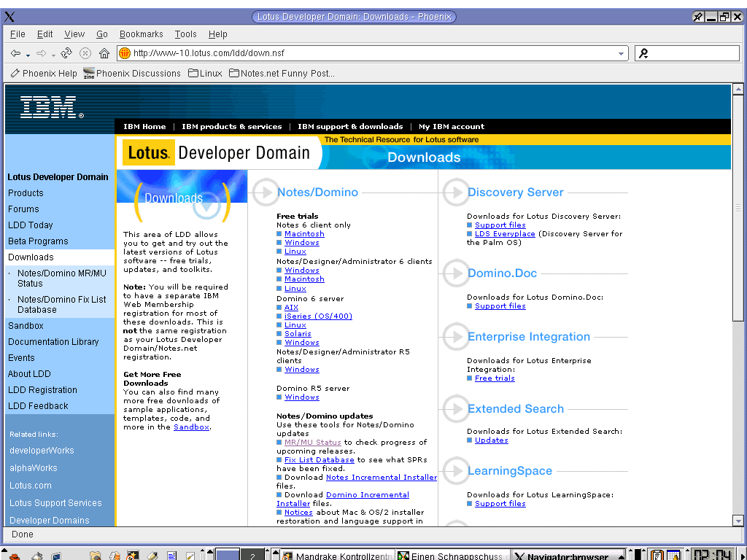Open the Bookmarks menu
Viewport: 747px width, 560px height.
[x=141, y=34]
